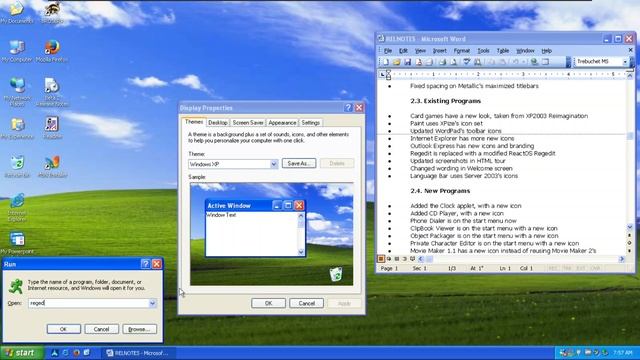Click 'Page 1' in Word status bar

point(389,268)
